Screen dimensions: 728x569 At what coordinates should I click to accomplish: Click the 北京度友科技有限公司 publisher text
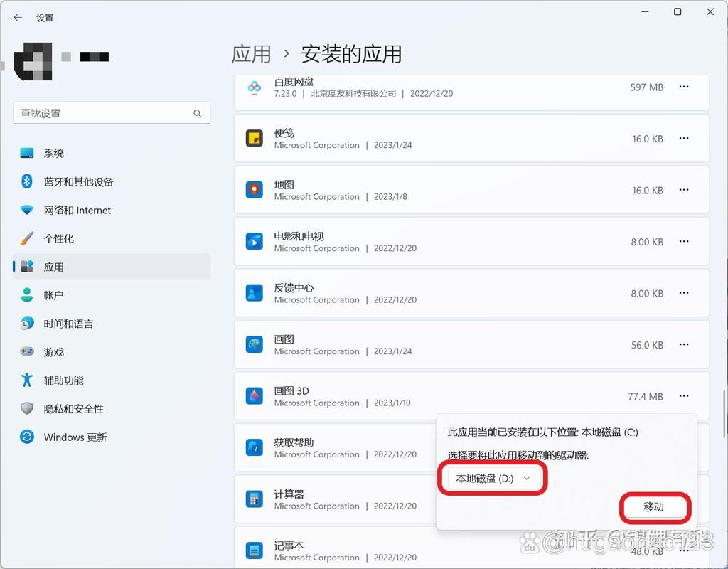click(353, 93)
